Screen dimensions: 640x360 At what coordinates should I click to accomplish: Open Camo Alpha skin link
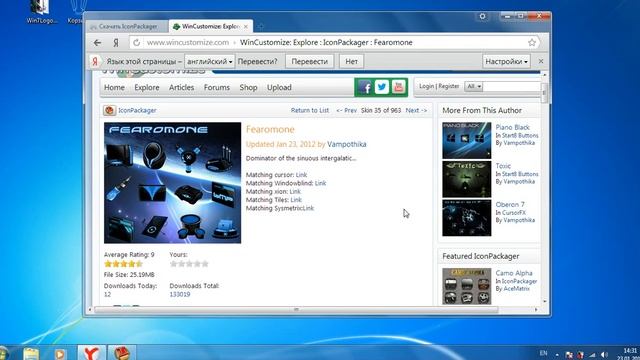(514, 273)
